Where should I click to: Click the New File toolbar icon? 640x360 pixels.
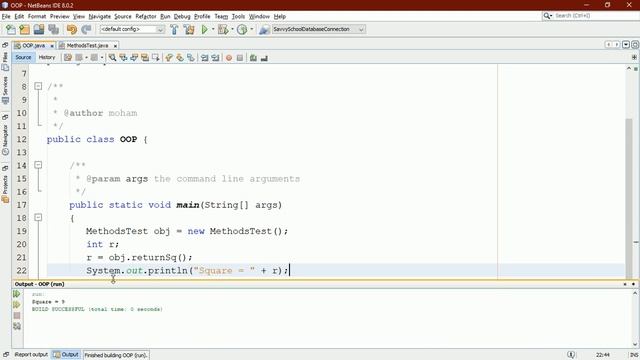(x=11, y=29)
